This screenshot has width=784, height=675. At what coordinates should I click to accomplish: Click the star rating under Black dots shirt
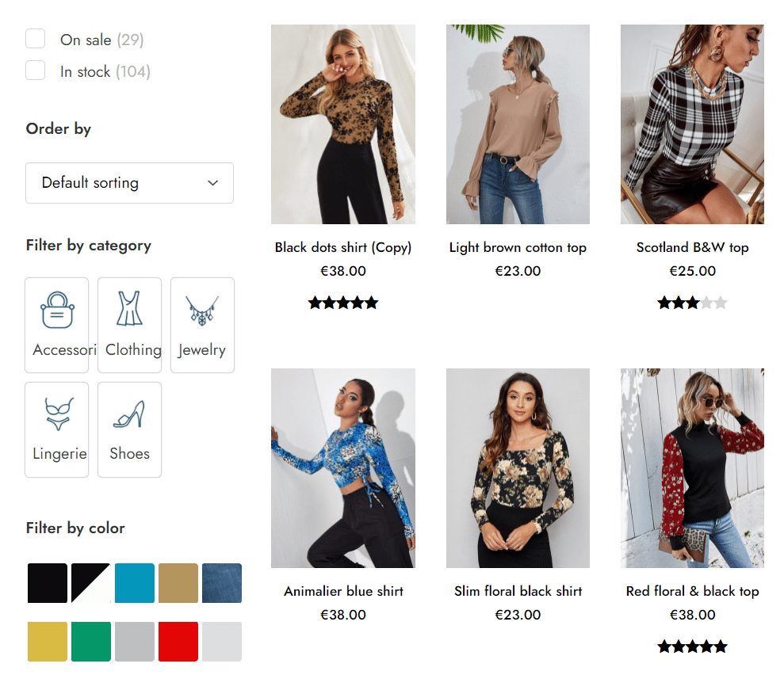tap(342, 302)
